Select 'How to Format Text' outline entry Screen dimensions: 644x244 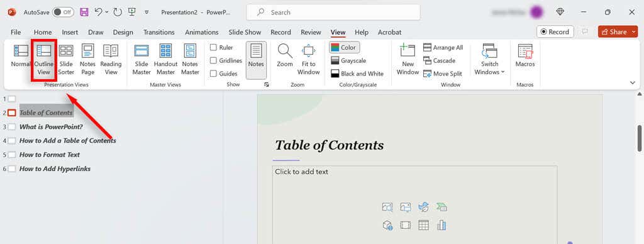49,155
